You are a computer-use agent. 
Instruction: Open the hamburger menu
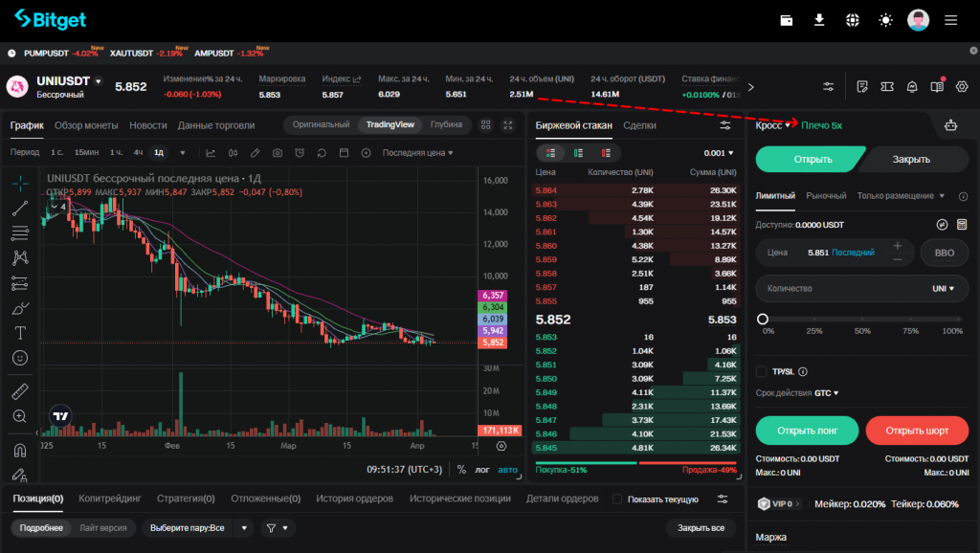point(950,21)
